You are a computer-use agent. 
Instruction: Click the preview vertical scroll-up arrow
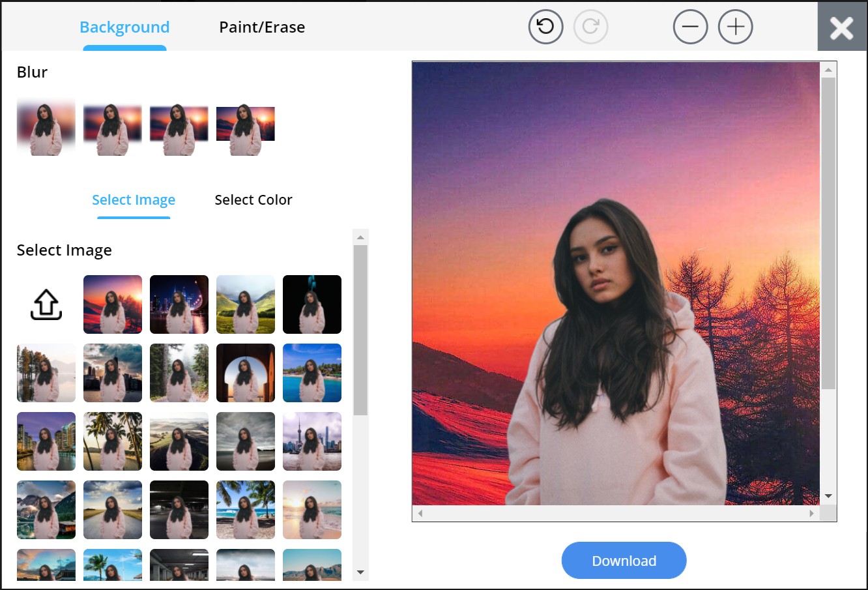click(828, 70)
